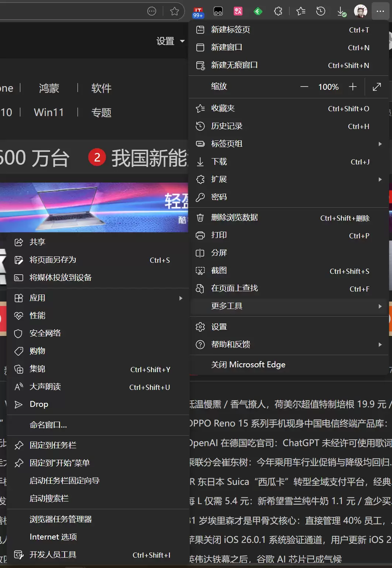Select 开发人员工具 in the 更多工具 submenu
This screenshot has height=568, width=392.
(53, 555)
